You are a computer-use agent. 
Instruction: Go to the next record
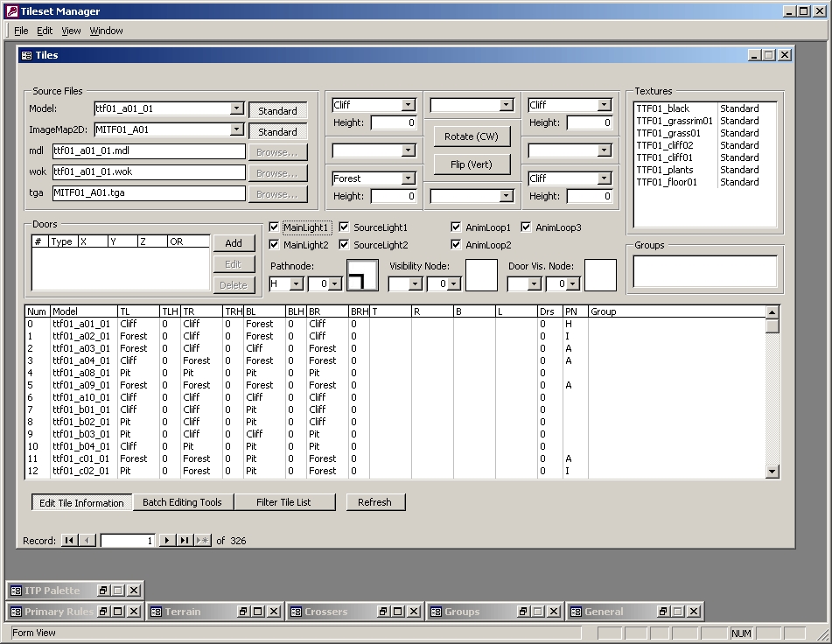[x=167, y=541]
